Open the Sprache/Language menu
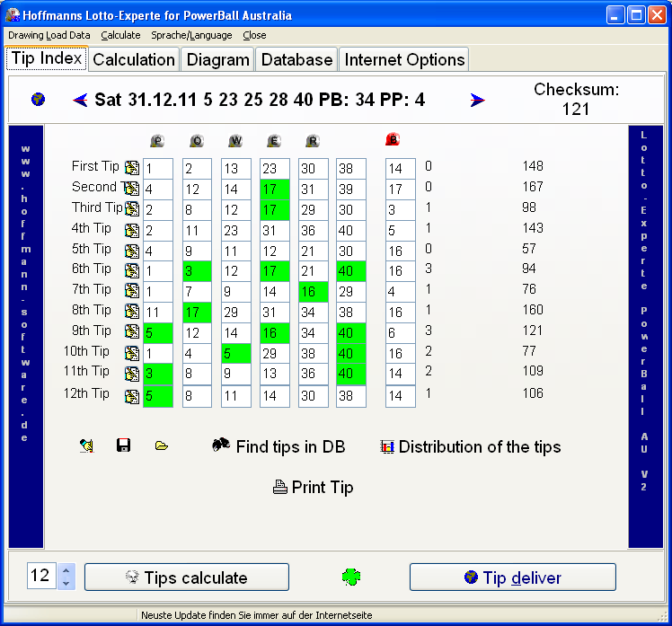 tap(191, 35)
